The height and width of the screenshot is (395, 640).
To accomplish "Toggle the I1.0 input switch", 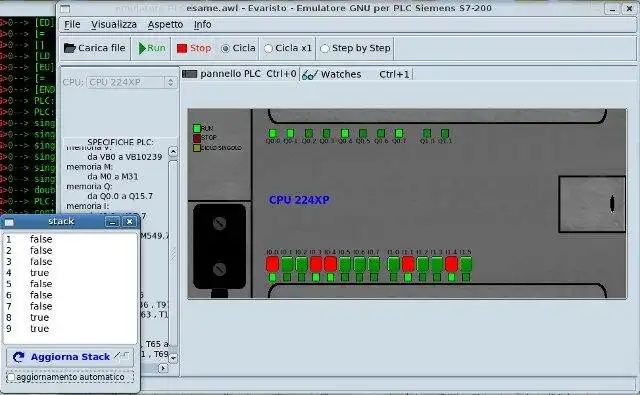I will [393, 264].
